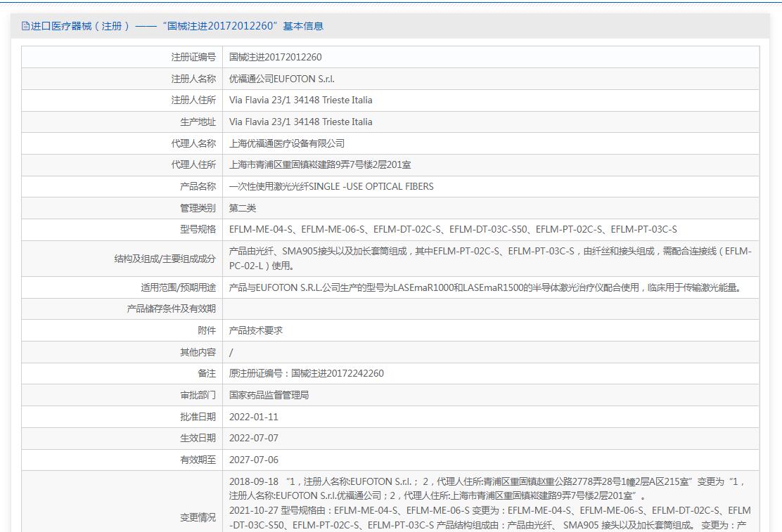The image size is (782, 532).
Task: Click the empty 产品储存条件及有效期 value cell
Action: tap(491, 309)
